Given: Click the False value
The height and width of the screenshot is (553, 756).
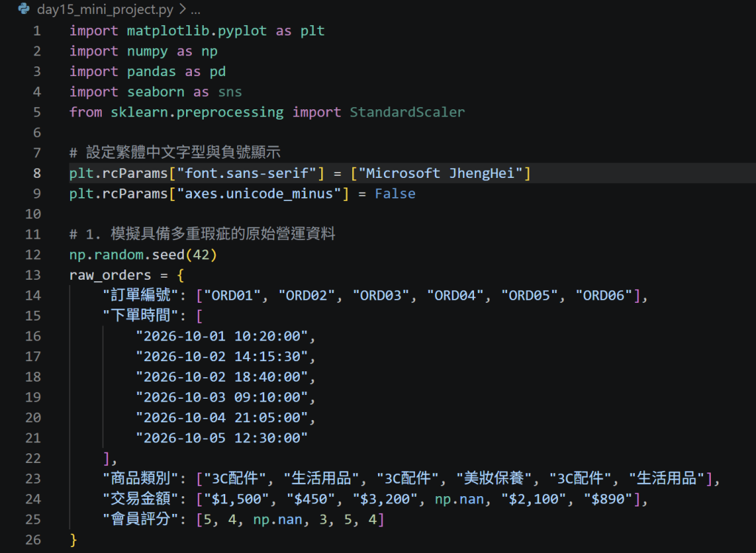Looking at the screenshot, I should click(x=395, y=194).
